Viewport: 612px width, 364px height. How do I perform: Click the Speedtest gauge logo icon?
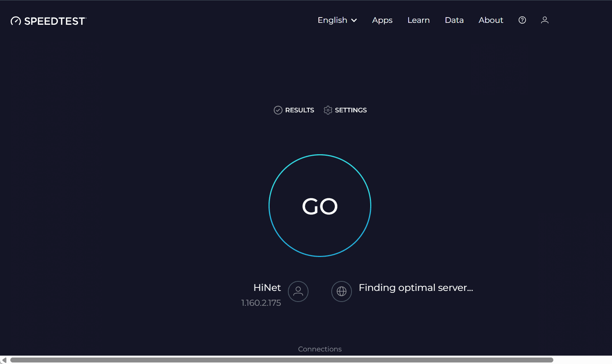tap(16, 21)
